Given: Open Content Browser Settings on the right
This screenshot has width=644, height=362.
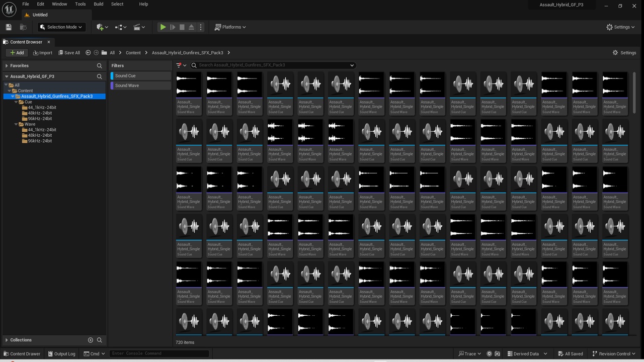Looking at the screenshot, I should pos(624,53).
